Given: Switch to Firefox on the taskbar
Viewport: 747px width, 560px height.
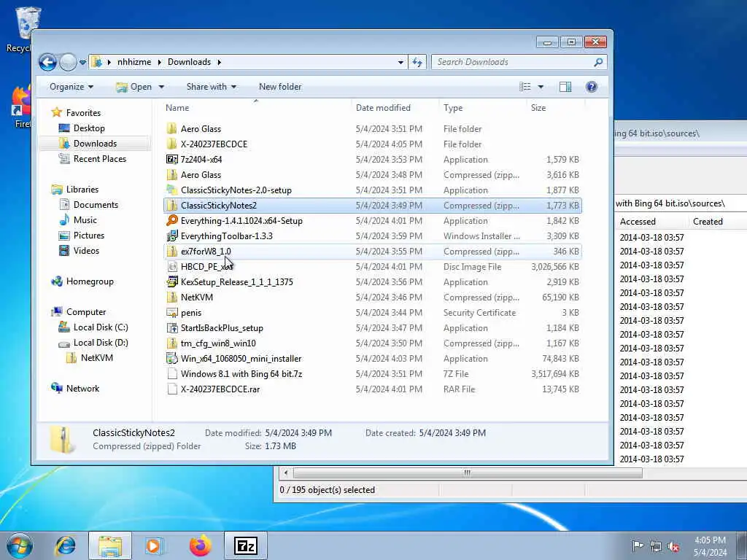Looking at the screenshot, I should click(201, 545).
